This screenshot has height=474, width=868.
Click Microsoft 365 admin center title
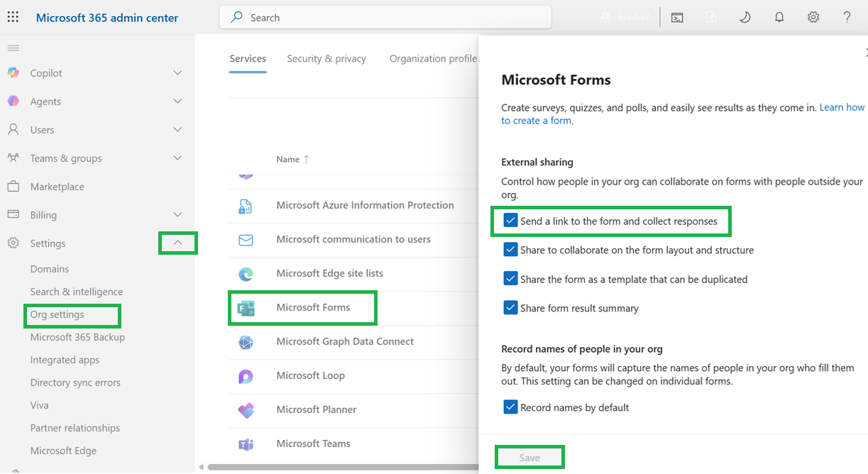click(107, 18)
